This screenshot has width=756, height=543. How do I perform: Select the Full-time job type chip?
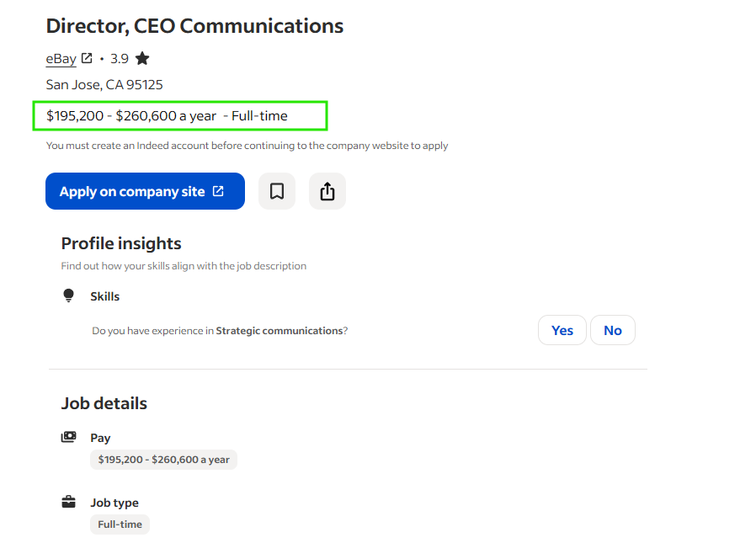click(x=120, y=524)
